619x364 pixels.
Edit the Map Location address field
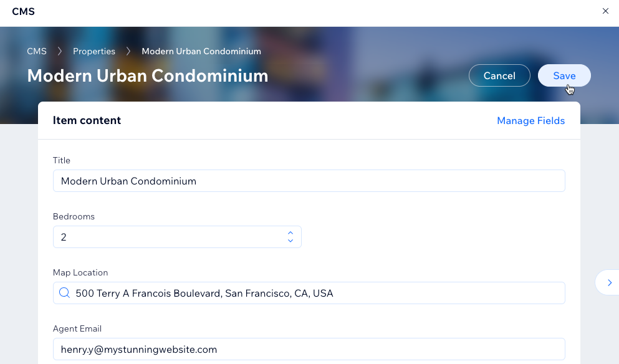(309, 293)
